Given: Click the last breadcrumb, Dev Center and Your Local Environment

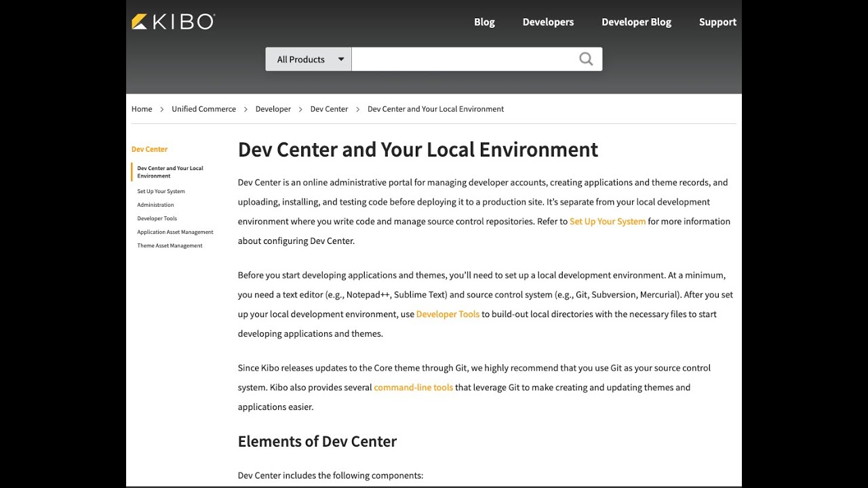Looking at the screenshot, I should 435,108.
